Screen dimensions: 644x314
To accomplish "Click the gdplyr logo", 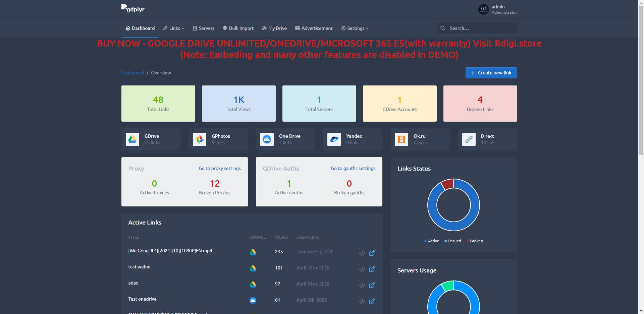I will coord(133,8).
